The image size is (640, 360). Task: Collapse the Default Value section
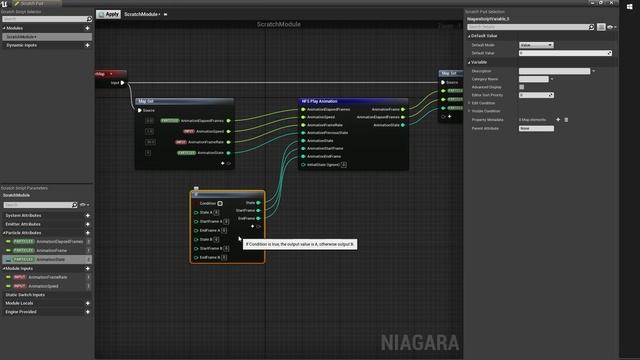tap(469, 36)
